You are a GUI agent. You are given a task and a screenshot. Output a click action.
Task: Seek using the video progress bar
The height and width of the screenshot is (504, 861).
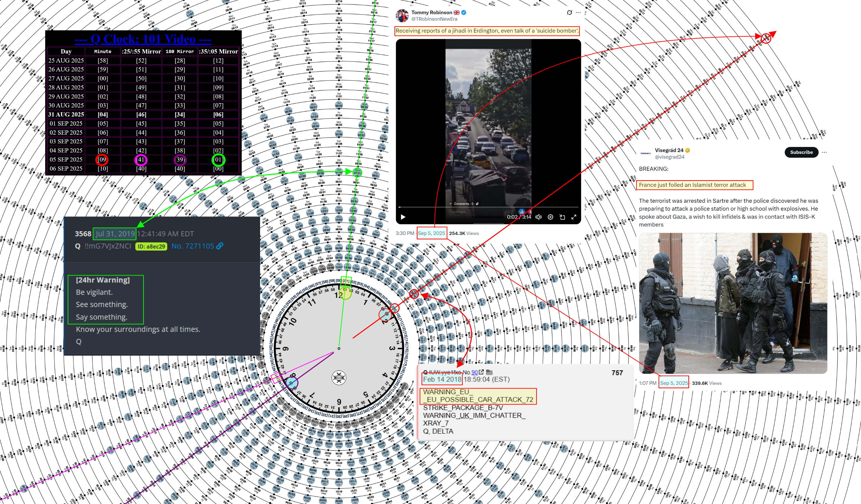(x=488, y=208)
